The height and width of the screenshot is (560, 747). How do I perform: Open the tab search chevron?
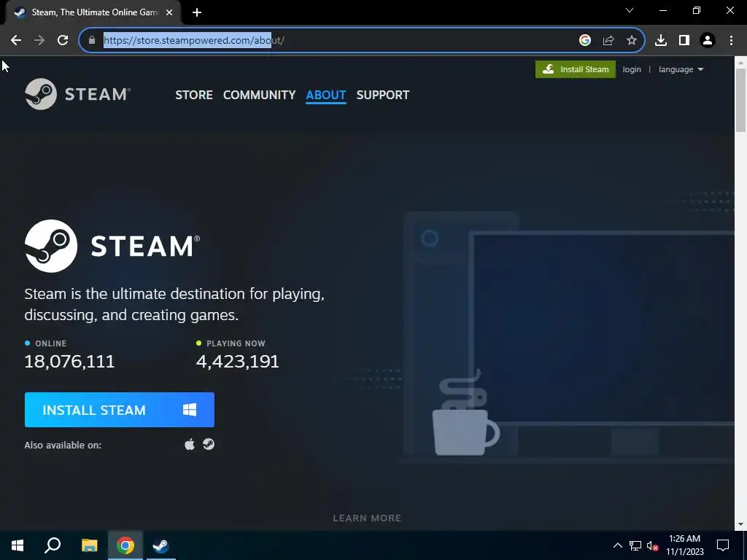pyautogui.click(x=630, y=10)
